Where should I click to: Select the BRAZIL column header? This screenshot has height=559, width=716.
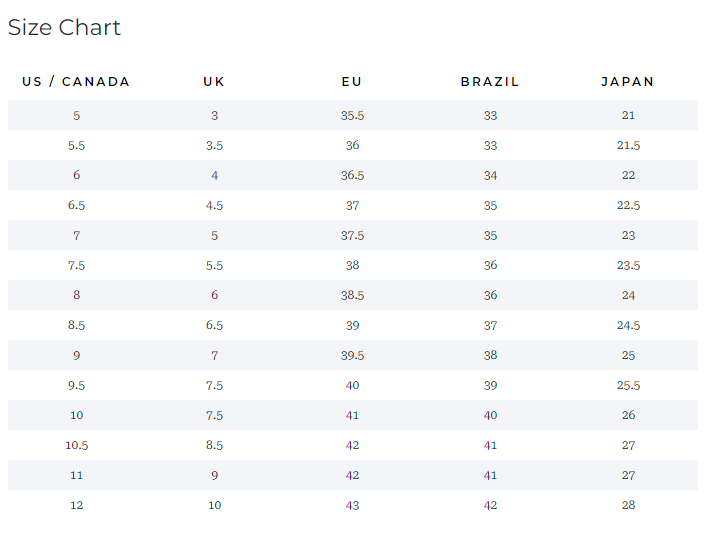click(490, 82)
